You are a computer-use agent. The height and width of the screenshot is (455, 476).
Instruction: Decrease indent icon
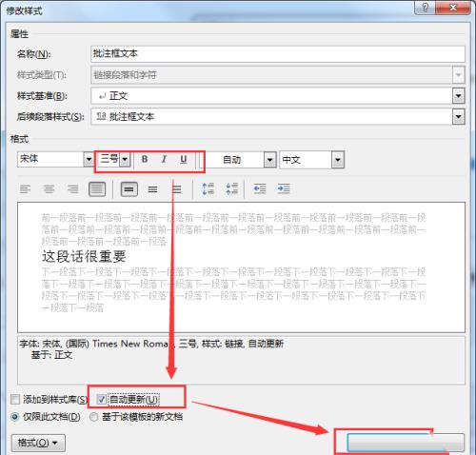tap(260, 189)
